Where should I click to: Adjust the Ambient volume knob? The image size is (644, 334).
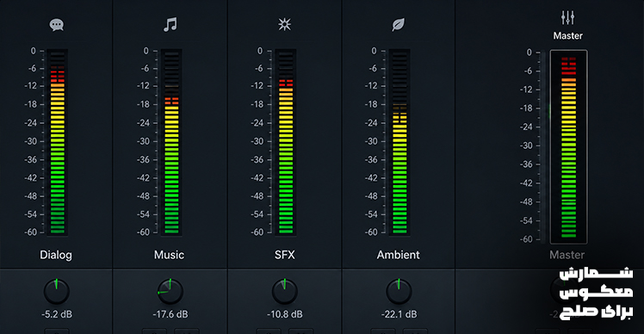(x=399, y=291)
